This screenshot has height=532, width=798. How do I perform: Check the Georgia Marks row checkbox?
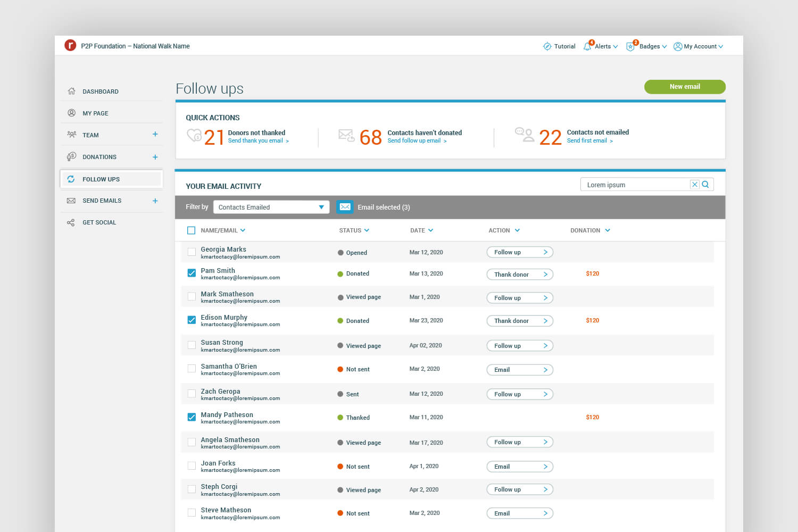tap(192, 252)
